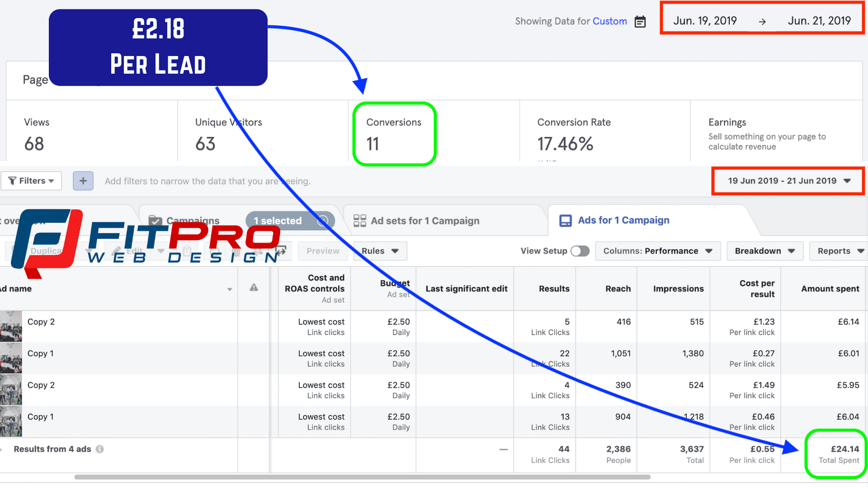Select the Jun. 19, 2019 start date
The image size is (868, 488).
[705, 21]
